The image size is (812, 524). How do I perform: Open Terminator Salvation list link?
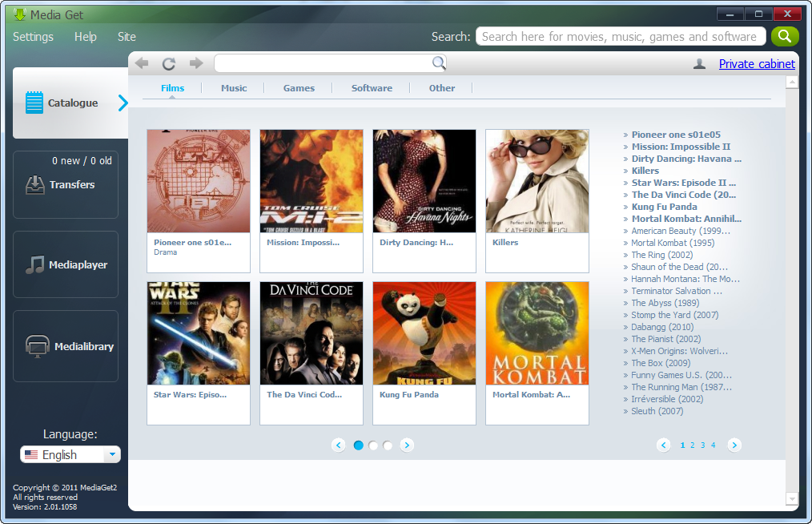(x=677, y=291)
